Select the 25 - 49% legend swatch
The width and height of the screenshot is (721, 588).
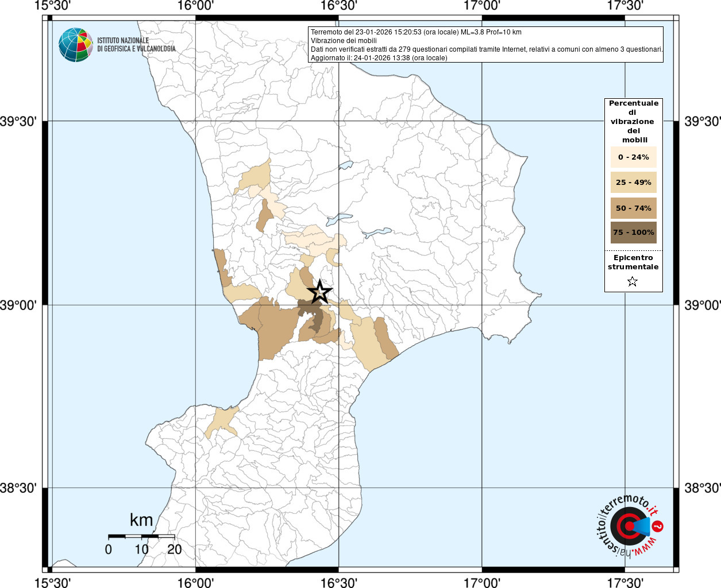633,183
